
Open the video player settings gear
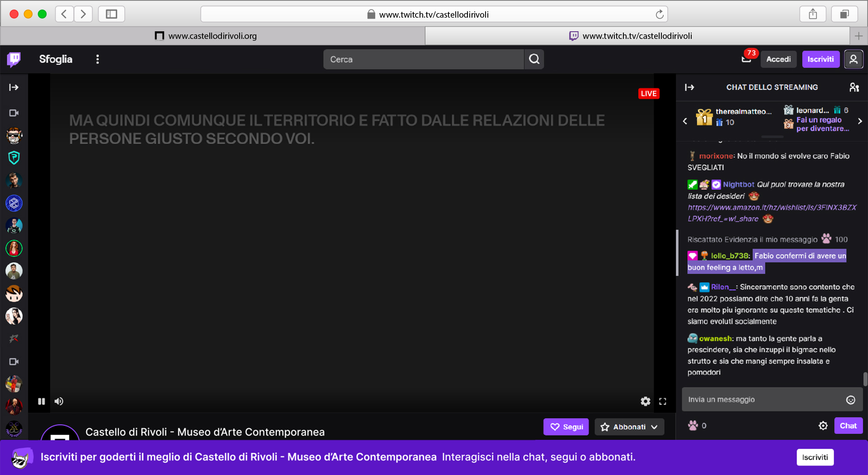point(646,401)
